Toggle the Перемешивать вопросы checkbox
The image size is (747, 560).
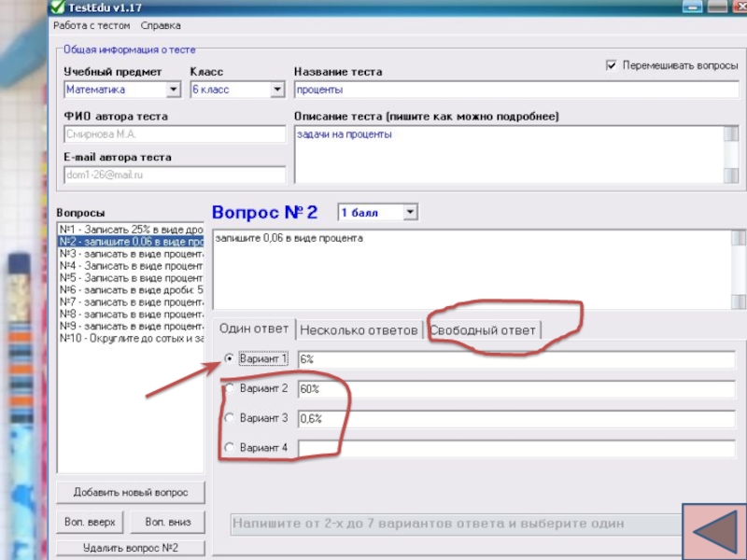pyautogui.click(x=612, y=65)
